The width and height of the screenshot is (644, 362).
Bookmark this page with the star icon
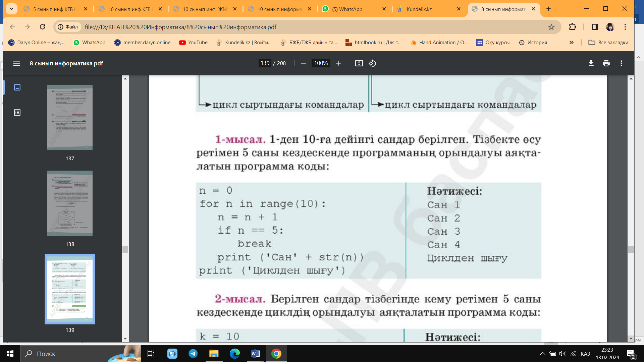tap(551, 27)
